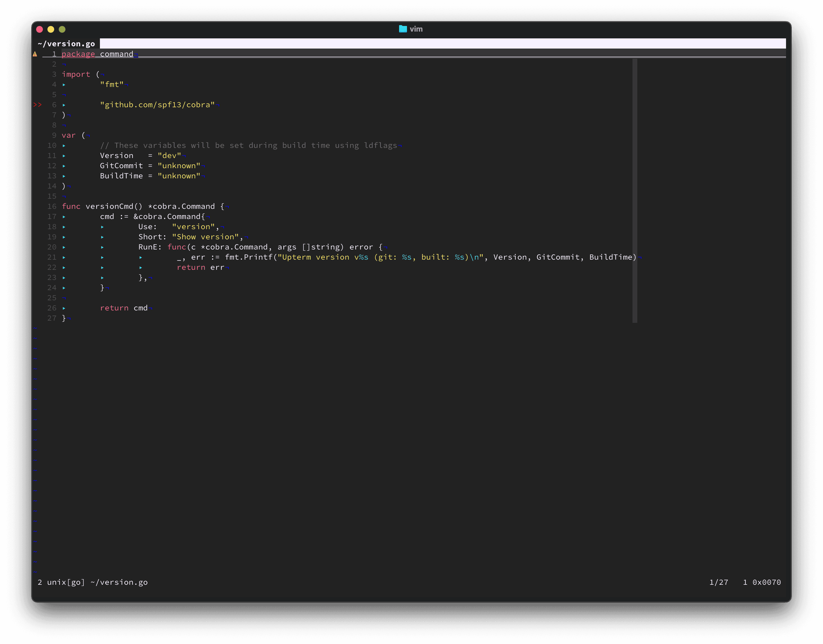Click the word package on line 1
The image size is (823, 644).
(x=78, y=54)
